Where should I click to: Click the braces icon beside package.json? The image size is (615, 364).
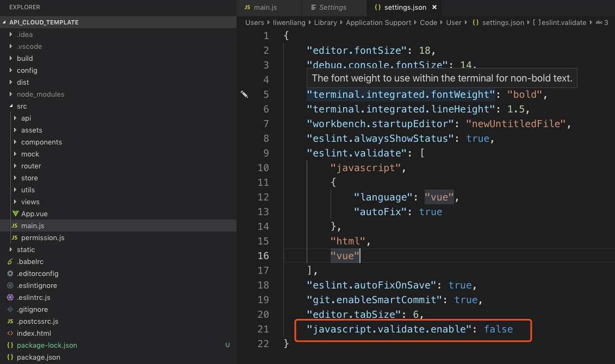coord(10,357)
